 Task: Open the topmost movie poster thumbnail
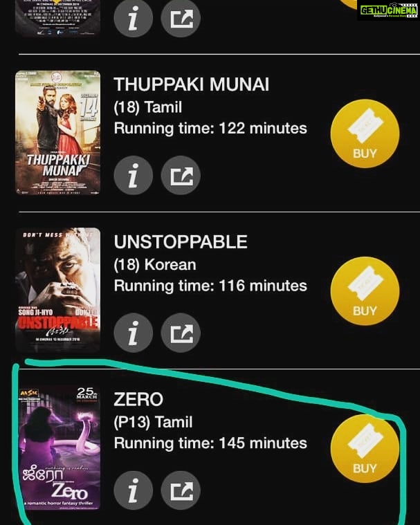click(x=58, y=17)
